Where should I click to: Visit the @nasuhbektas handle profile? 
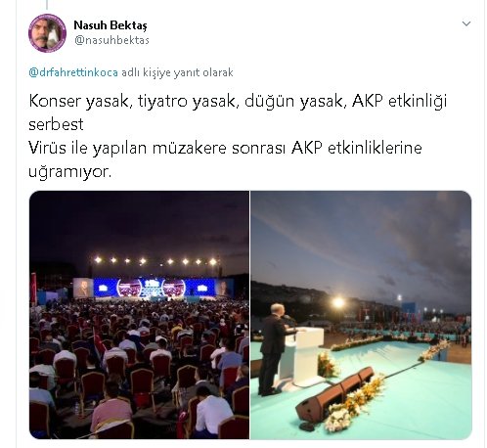(x=111, y=40)
